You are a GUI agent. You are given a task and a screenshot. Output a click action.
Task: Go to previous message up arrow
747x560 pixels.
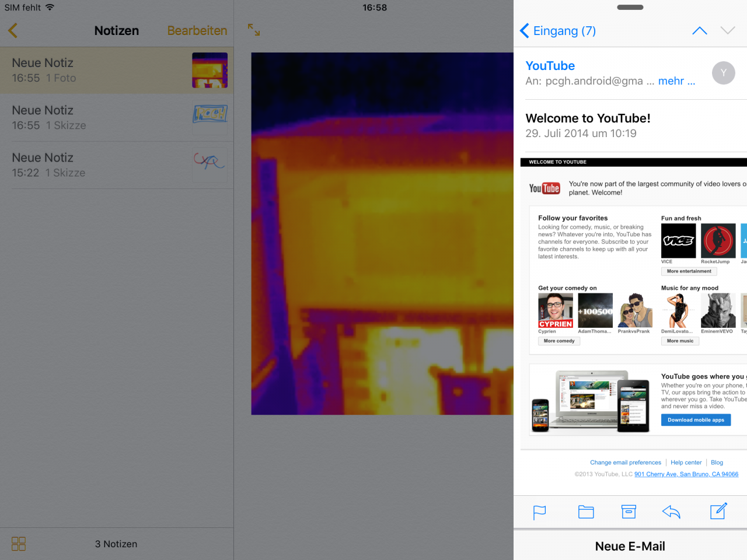699,30
